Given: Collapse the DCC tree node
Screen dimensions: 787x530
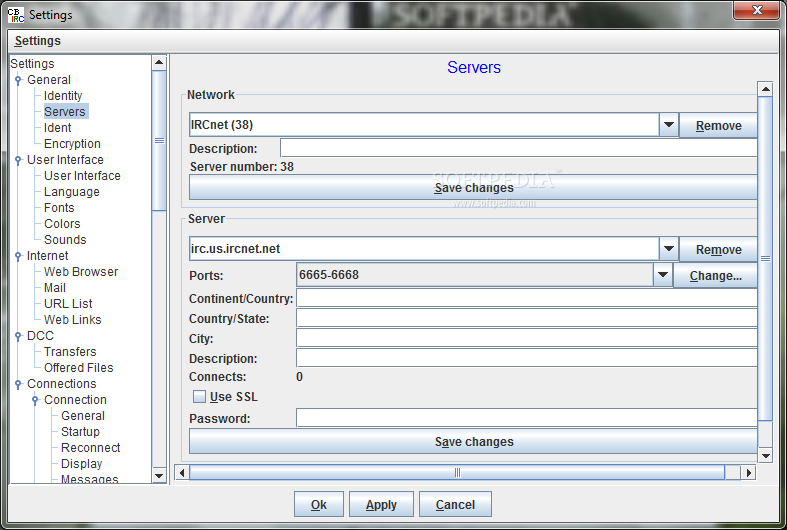Looking at the screenshot, I should (18, 336).
